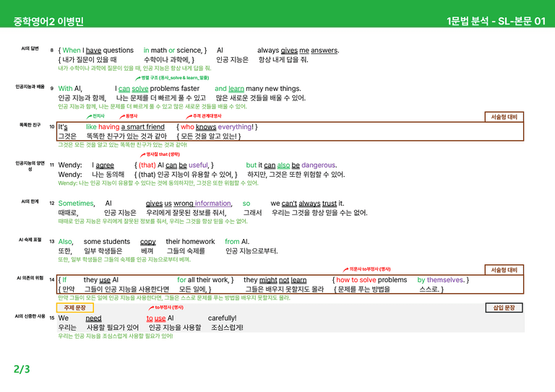Click the green word 'Sometimes,'
Screen dimensions: 555x392
pyautogui.click(x=77, y=204)
